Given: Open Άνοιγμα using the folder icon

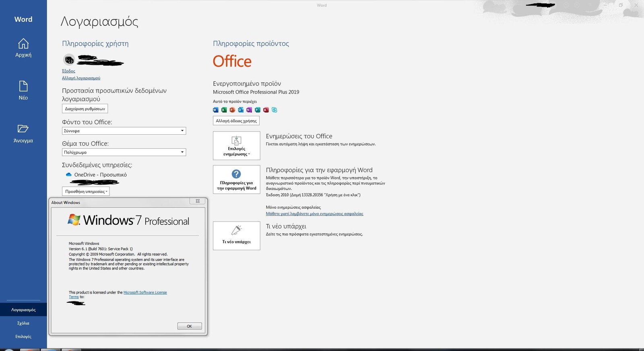Looking at the screenshot, I should tap(23, 129).
